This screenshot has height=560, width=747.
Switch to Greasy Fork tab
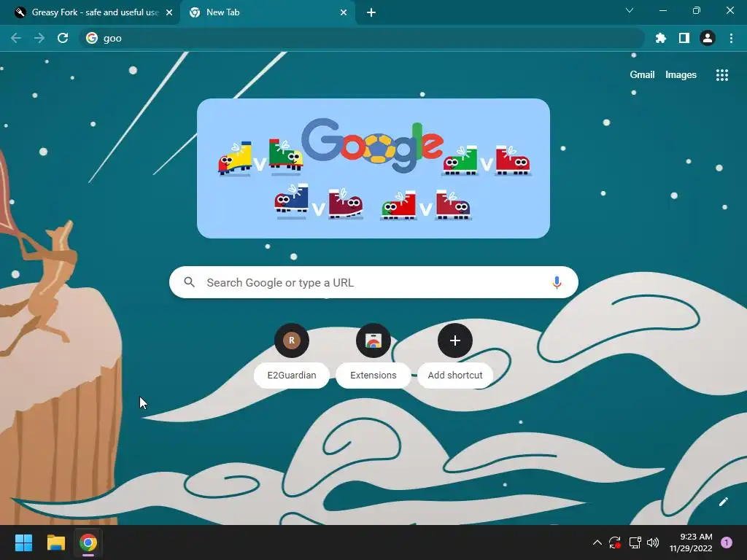click(x=90, y=12)
